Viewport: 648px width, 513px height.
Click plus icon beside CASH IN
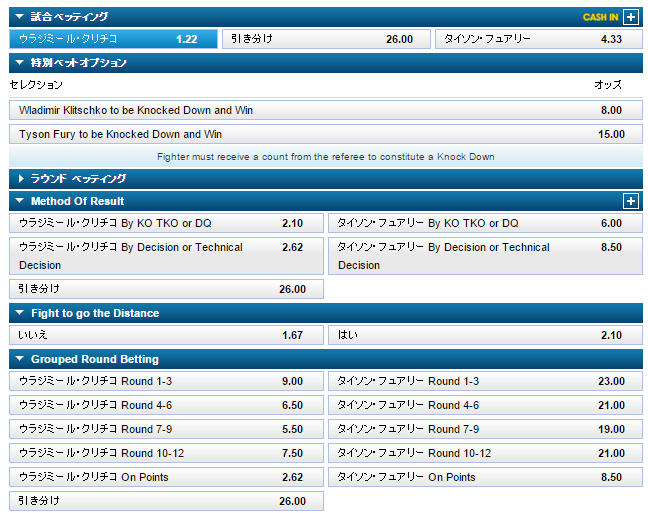[631, 17]
